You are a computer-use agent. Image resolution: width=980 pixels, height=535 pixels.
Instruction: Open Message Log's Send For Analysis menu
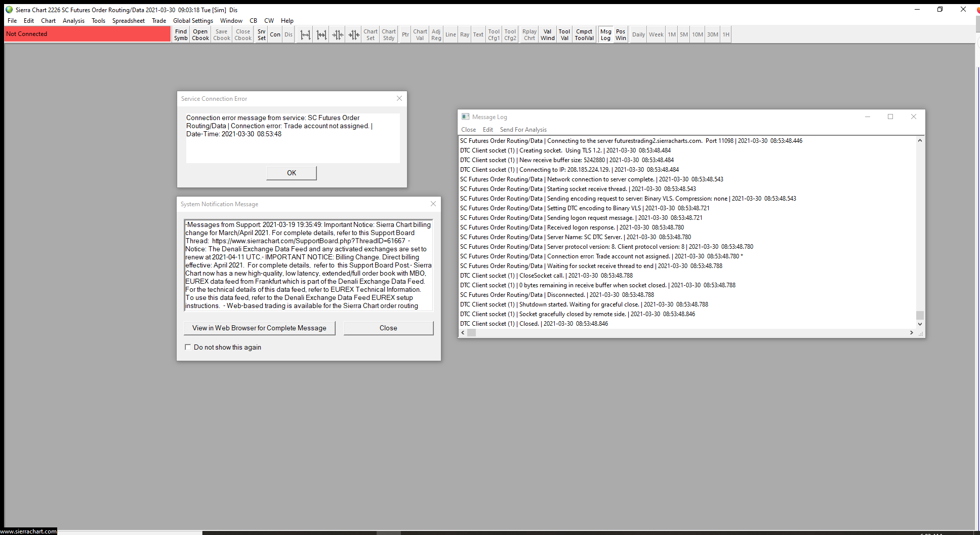pos(523,130)
